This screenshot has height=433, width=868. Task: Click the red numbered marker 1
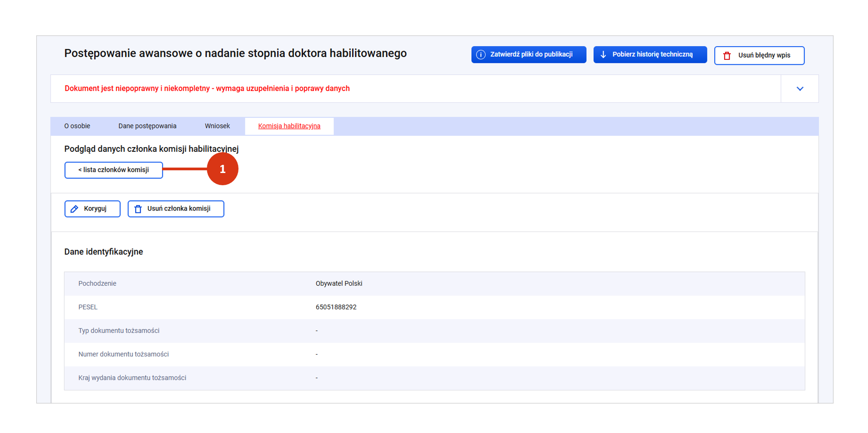222,169
